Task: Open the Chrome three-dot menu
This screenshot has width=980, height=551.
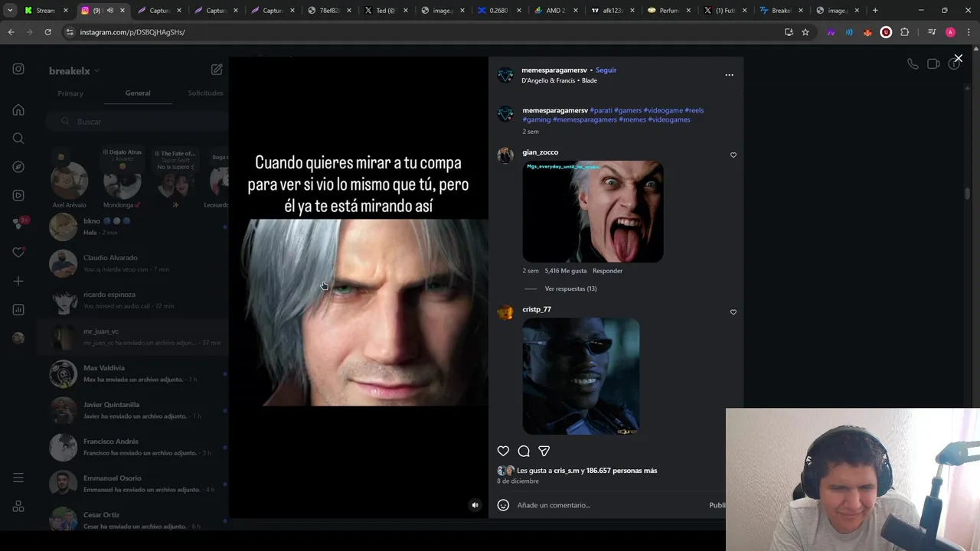Action: 969,32
